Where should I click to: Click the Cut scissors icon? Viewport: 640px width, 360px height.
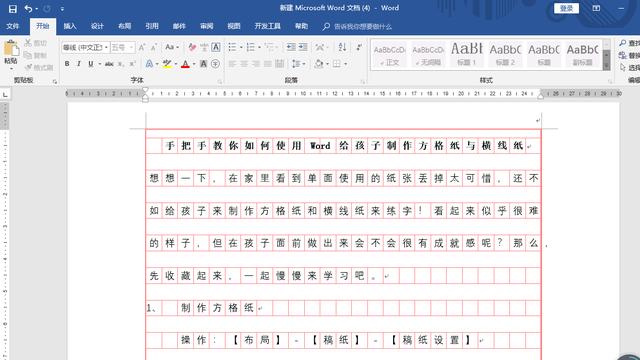click(x=28, y=42)
